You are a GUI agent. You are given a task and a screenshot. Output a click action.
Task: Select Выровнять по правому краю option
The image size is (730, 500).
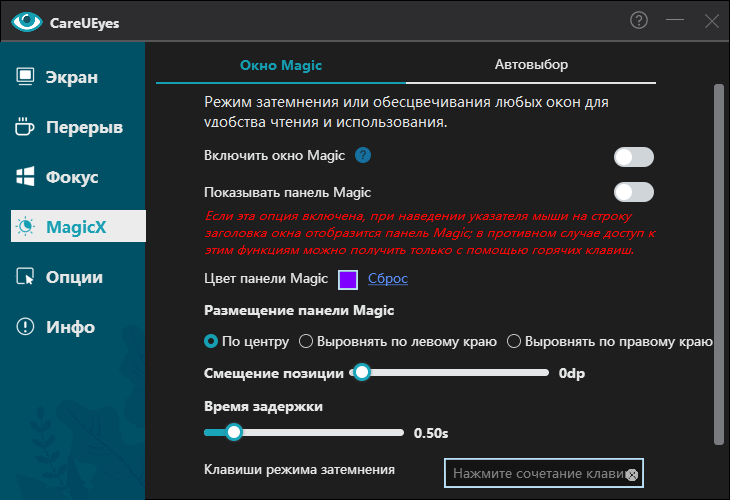[514, 341]
